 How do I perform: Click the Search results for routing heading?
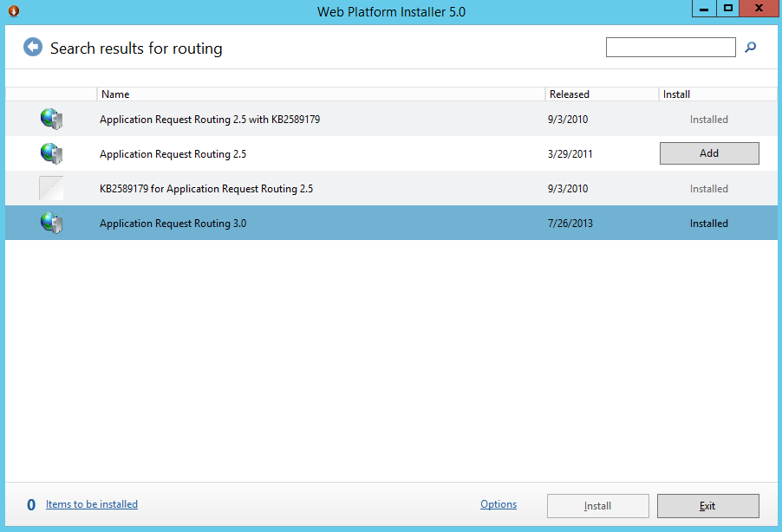point(136,49)
